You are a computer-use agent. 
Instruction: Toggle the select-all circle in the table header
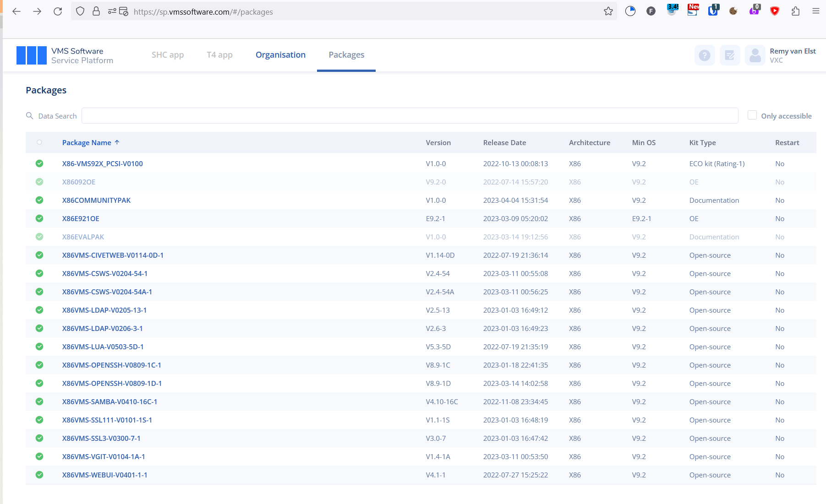(39, 142)
